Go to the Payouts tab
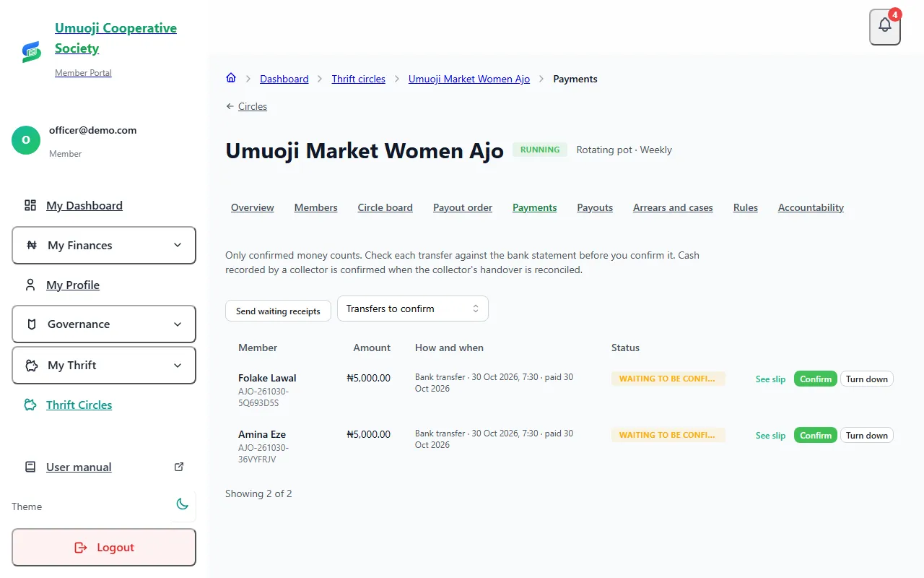The height and width of the screenshot is (578, 924). pos(595,207)
